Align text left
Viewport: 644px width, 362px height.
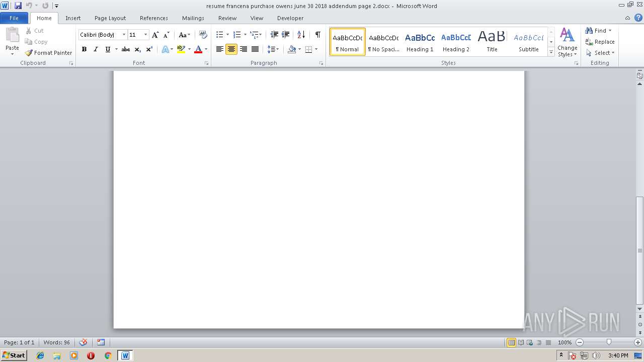tap(220, 49)
